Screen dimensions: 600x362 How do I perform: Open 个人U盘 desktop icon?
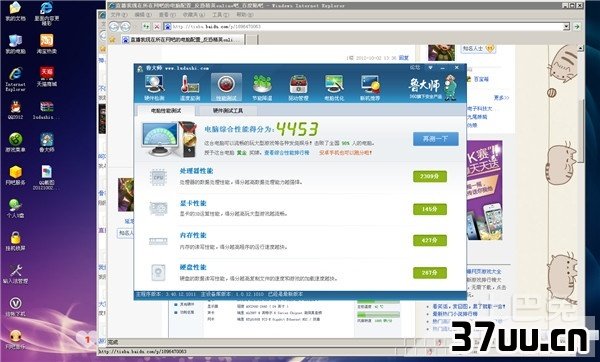pyautogui.click(x=15, y=208)
